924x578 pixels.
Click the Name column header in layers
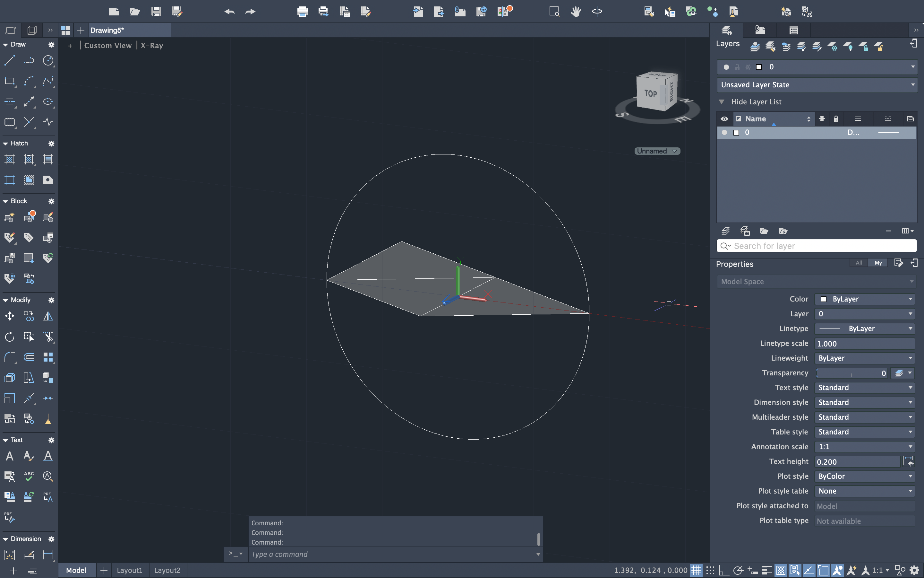click(x=774, y=119)
